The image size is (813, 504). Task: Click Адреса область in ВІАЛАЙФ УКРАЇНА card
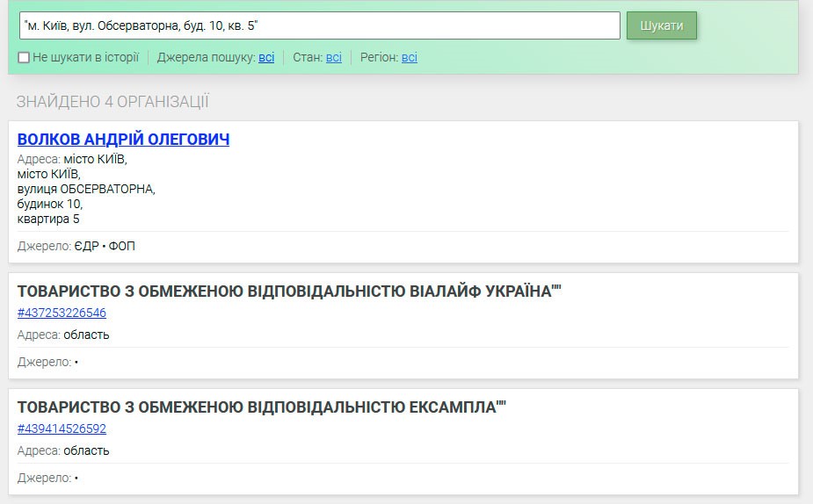63,335
